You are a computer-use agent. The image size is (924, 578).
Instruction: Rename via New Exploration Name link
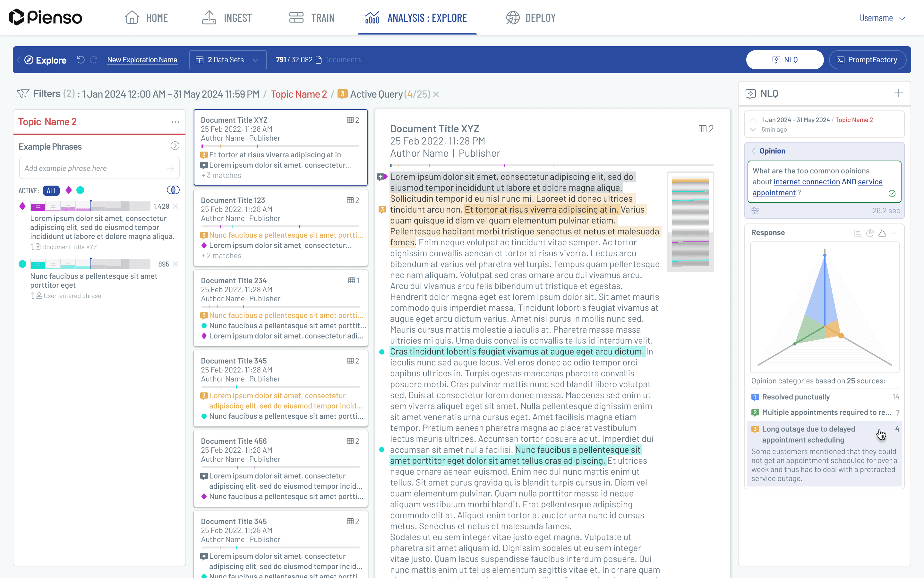pos(142,60)
